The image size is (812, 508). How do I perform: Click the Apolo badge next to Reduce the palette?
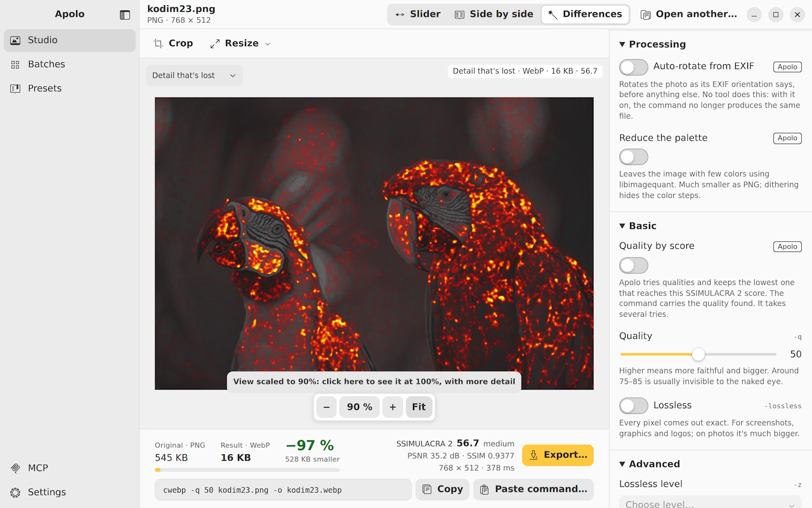point(787,138)
